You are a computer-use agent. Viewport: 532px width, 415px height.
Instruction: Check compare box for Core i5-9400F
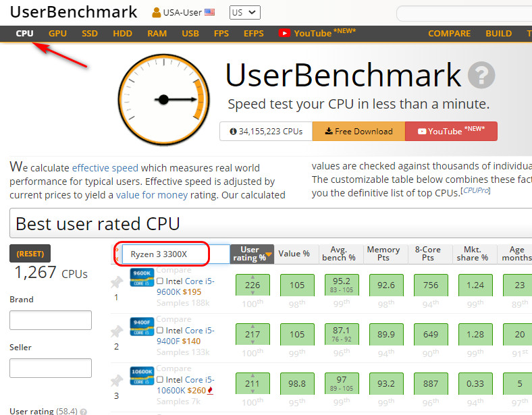[160, 330]
